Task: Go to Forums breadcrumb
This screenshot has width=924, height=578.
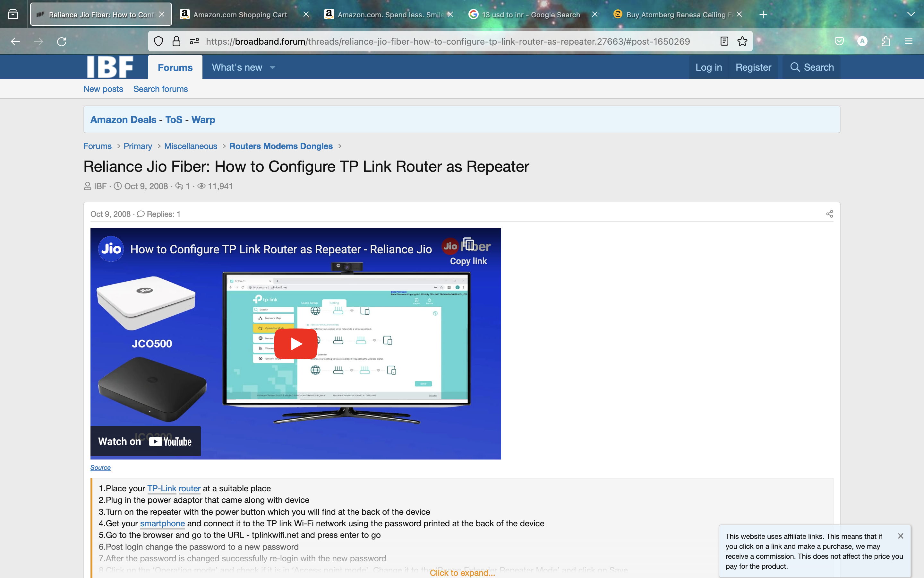Action: click(97, 146)
